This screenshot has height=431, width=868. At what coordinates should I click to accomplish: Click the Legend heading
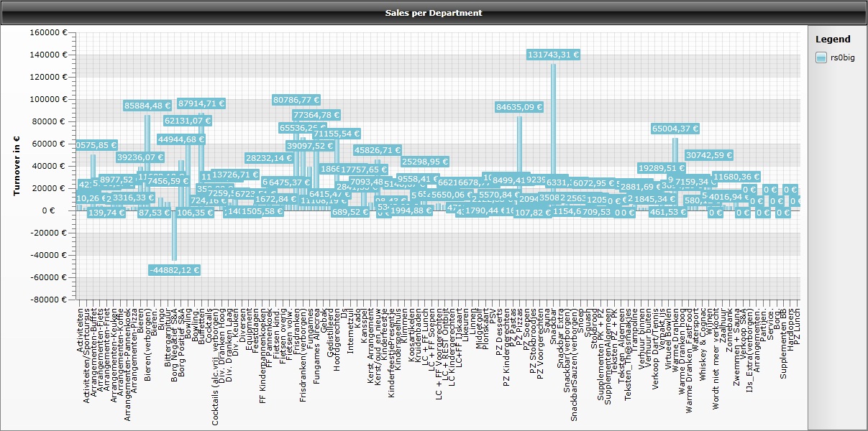(x=833, y=40)
